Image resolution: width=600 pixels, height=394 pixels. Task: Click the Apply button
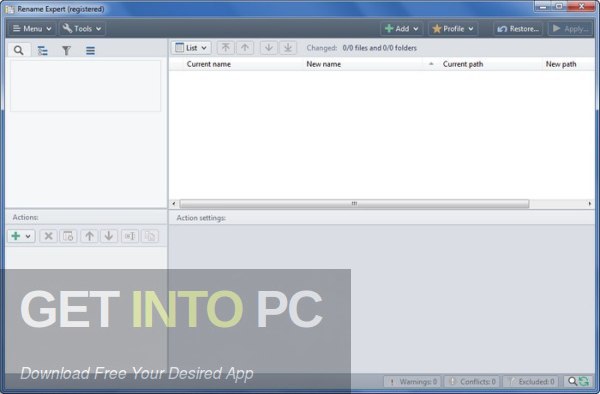coord(570,29)
